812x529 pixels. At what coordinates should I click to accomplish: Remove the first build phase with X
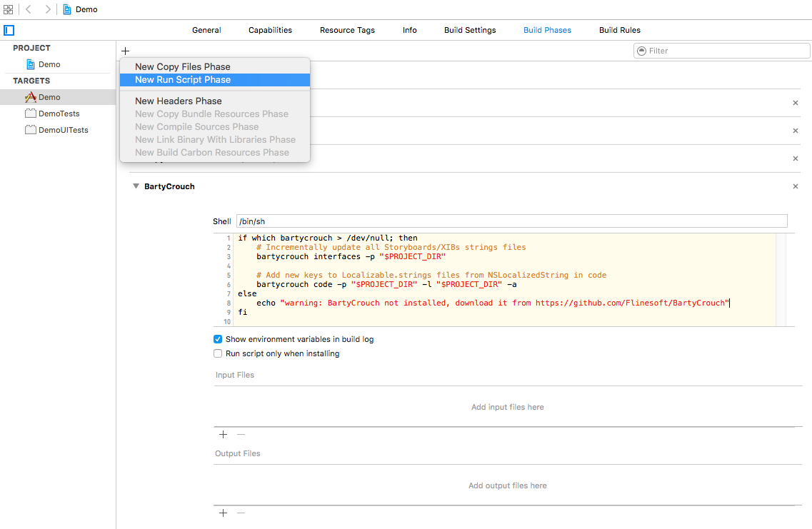pyautogui.click(x=796, y=103)
